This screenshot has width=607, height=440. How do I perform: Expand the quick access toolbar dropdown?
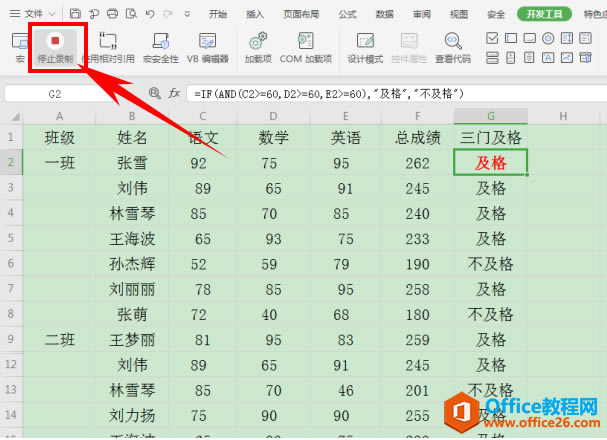[187, 14]
